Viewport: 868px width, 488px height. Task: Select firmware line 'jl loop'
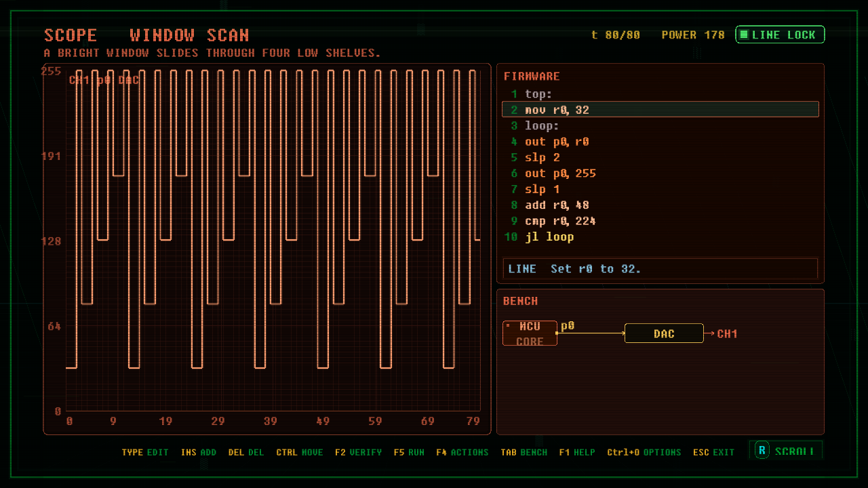coord(660,237)
